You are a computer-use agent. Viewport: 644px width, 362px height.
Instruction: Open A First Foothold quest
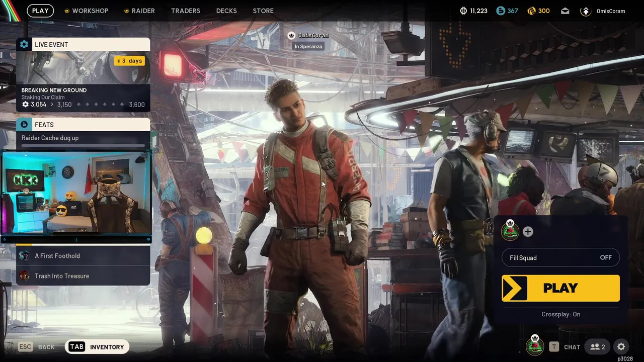click(x=83, y=256)
